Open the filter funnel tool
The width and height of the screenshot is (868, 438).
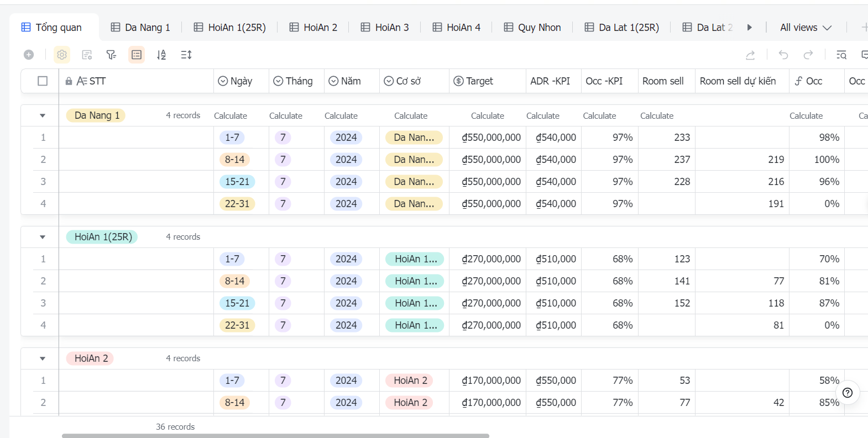(x=112, y=55)
